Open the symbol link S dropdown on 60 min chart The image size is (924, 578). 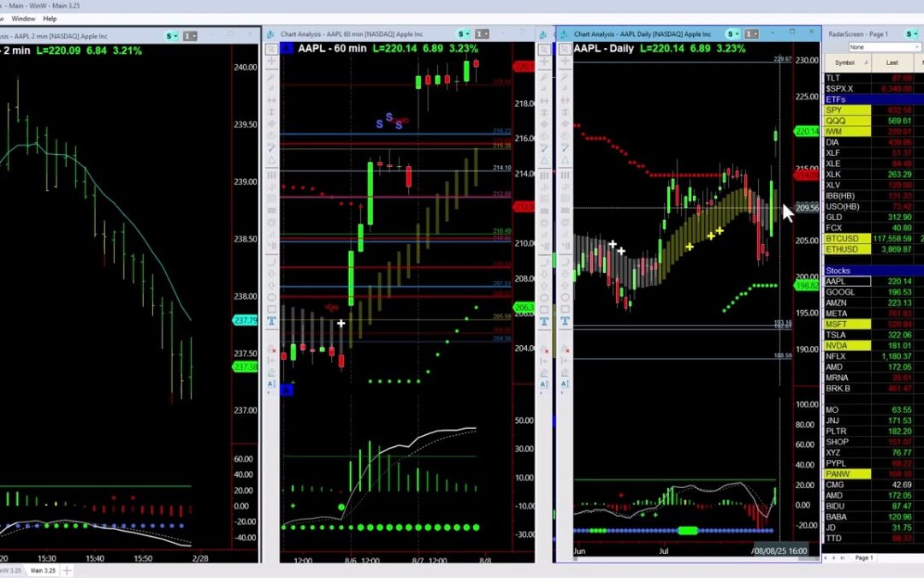(x=464, y=34)
